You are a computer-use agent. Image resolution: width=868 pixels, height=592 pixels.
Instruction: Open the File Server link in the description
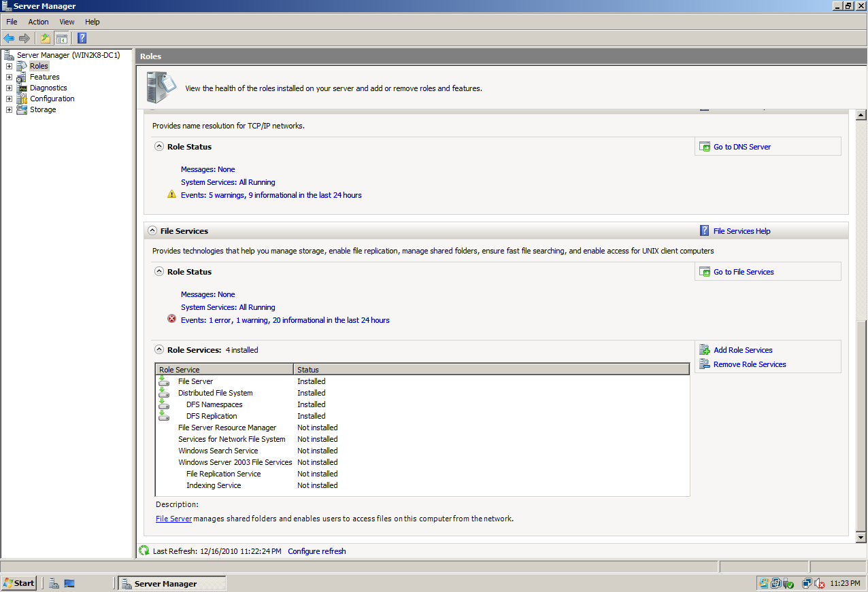(173, 519)
